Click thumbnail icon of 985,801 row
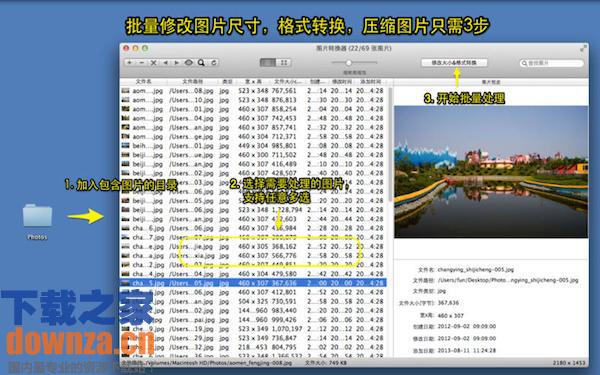 [x=126, y=146]
